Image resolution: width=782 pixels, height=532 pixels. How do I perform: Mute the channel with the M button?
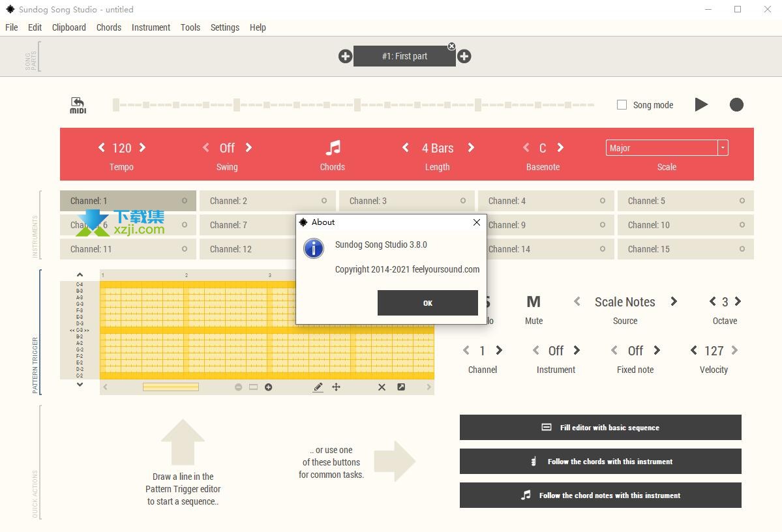point(534,302)
